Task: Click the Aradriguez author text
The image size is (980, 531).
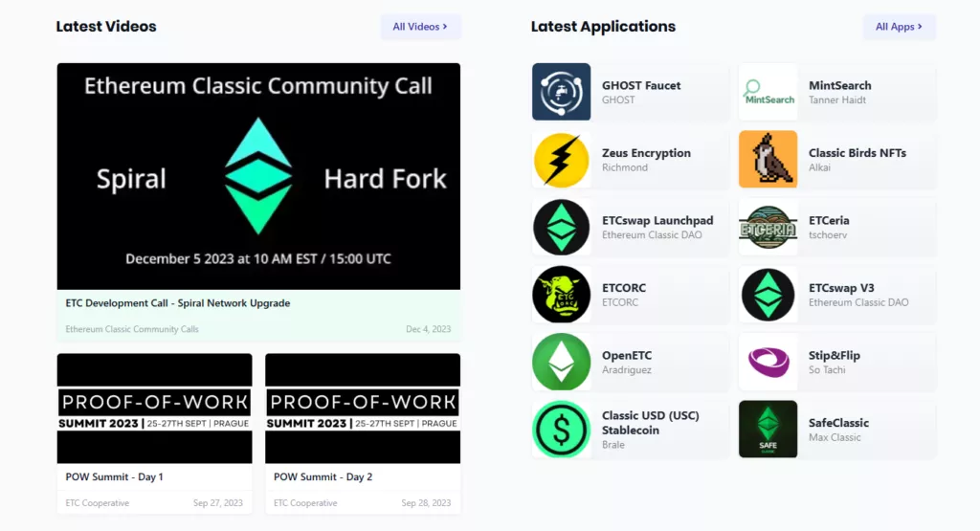Action: pos(626,370)
